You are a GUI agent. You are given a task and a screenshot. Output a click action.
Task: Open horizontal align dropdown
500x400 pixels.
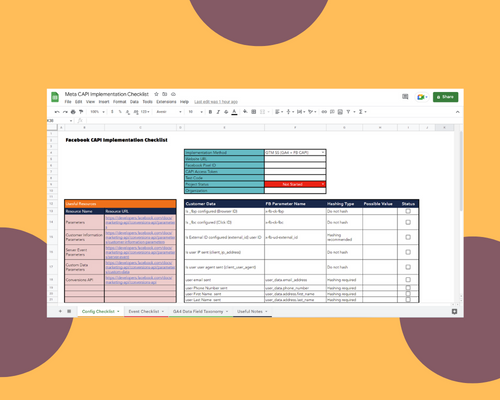[x=279, y=112]
